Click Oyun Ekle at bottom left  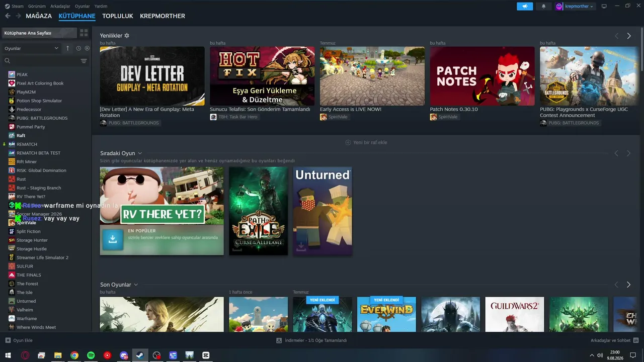(19, 340)
